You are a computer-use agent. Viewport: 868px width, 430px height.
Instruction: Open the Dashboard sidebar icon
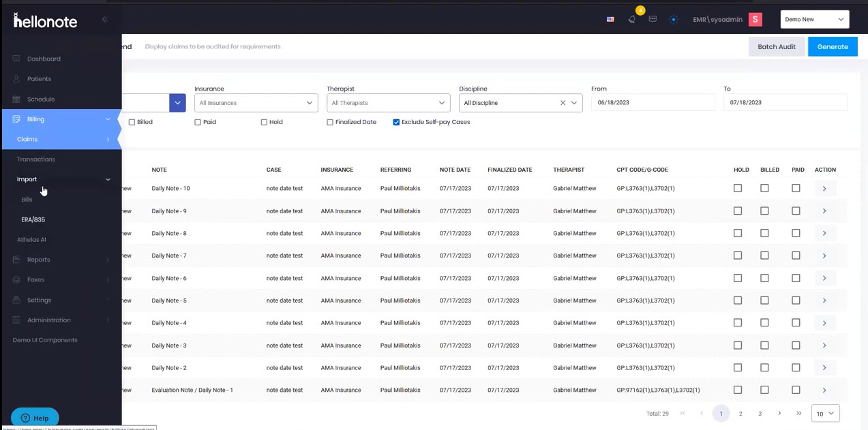click(x=16, y=58)
